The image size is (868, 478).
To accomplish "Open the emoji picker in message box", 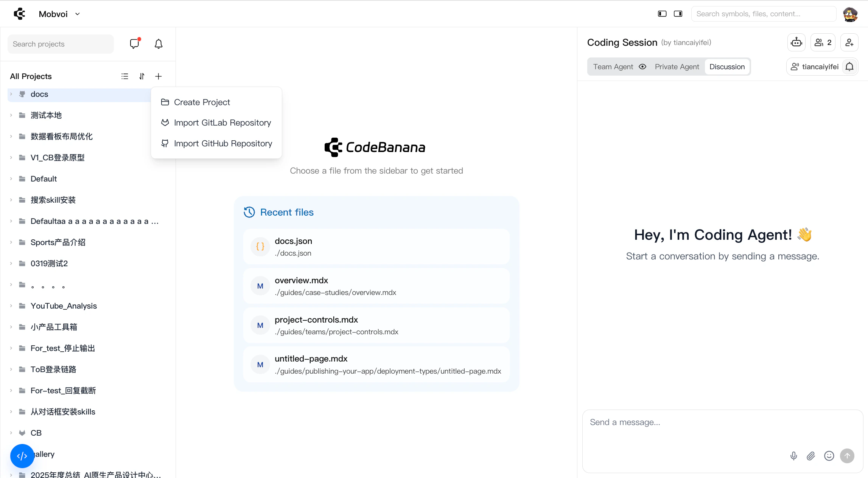I will [829, 456].
